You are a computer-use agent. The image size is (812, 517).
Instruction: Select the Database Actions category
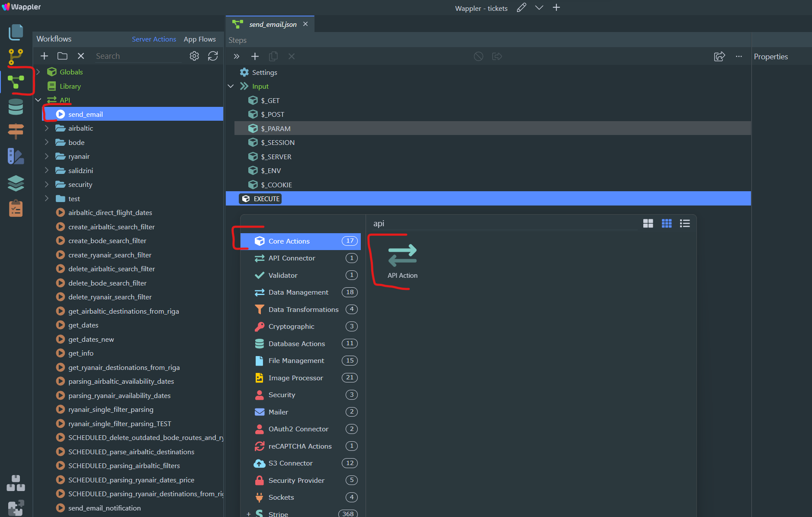coord(296,344)
